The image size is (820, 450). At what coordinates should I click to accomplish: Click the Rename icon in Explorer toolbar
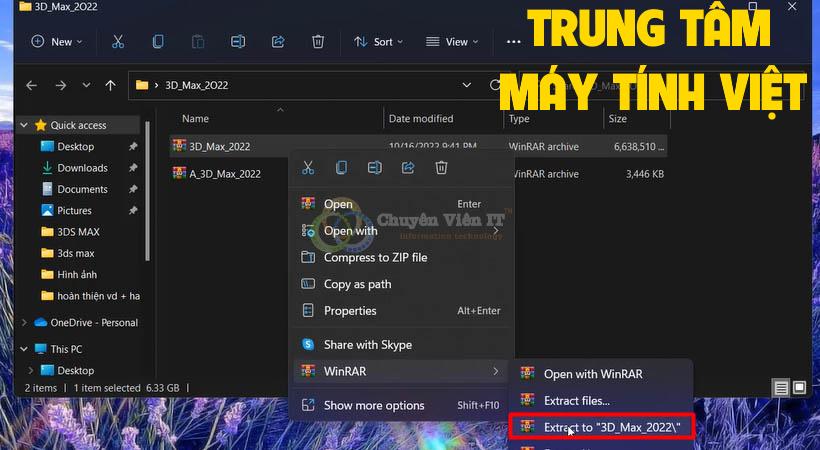[x=238, y=42]
